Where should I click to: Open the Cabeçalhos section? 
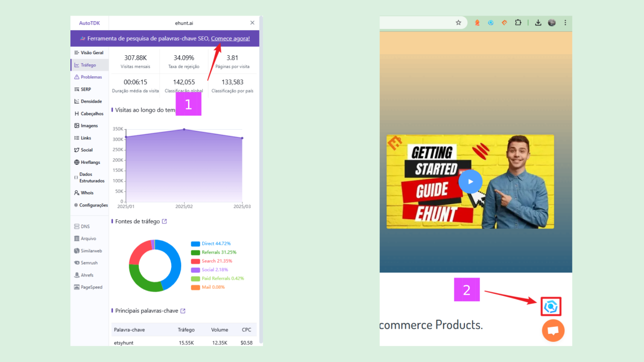(x=89, y=114)
